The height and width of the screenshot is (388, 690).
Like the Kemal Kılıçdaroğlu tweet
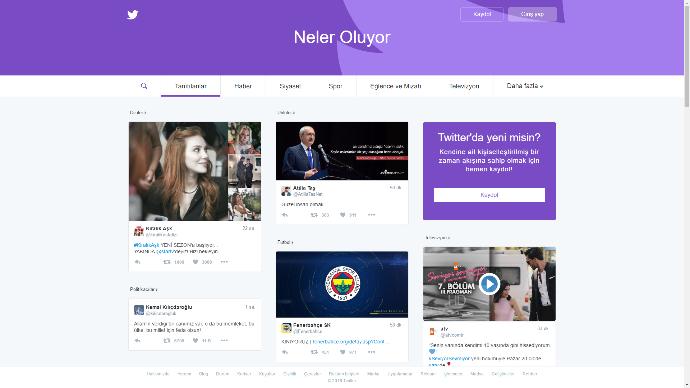point(195,340)
